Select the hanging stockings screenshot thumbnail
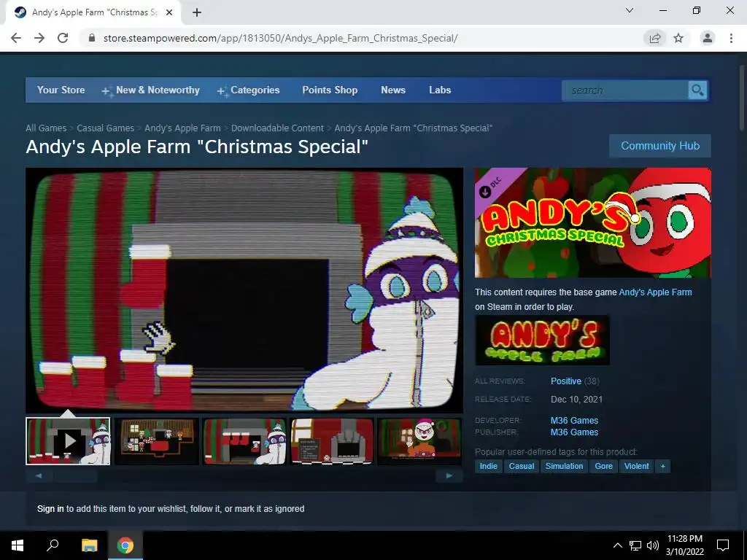The height and width of the screenshot is (560, 747). point(244,441)
